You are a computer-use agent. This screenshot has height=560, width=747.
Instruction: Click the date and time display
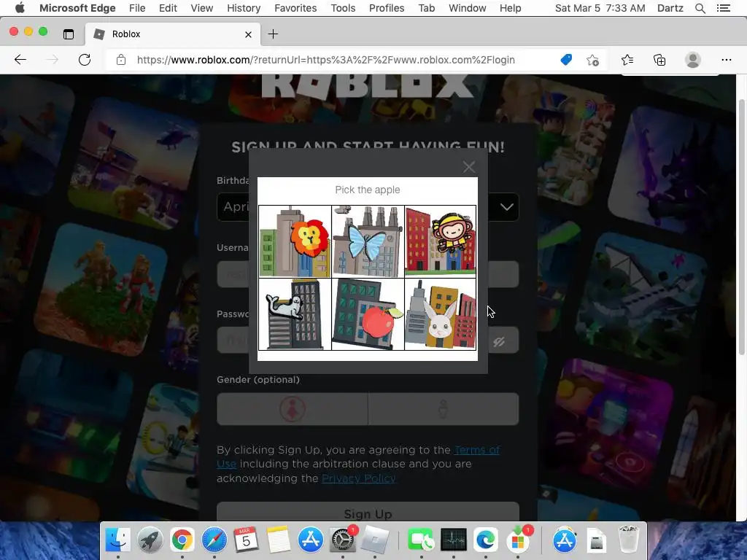tap(600, 8)
